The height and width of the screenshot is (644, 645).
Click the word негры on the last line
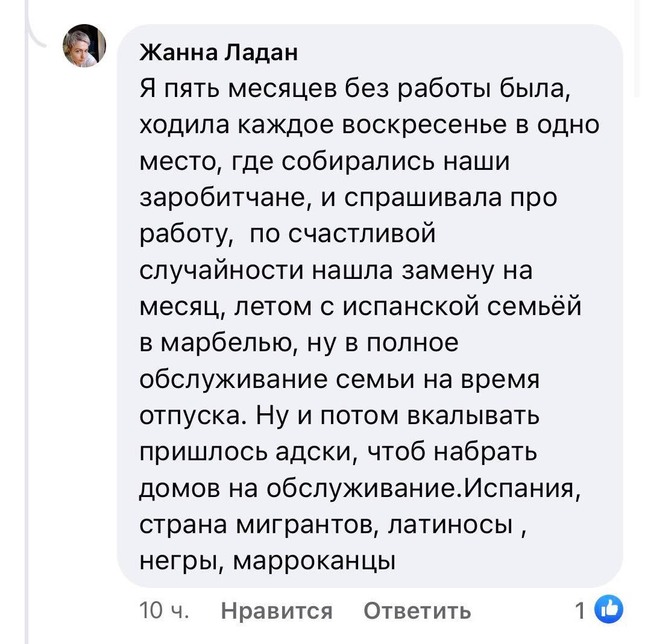pyautogui.click(x=179, y=561)
